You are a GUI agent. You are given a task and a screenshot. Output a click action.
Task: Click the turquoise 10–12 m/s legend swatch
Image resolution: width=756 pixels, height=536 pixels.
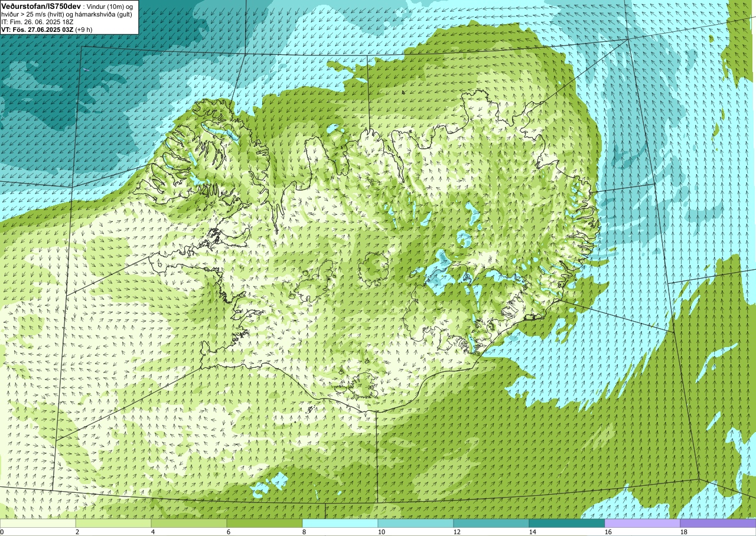point(416,523)
